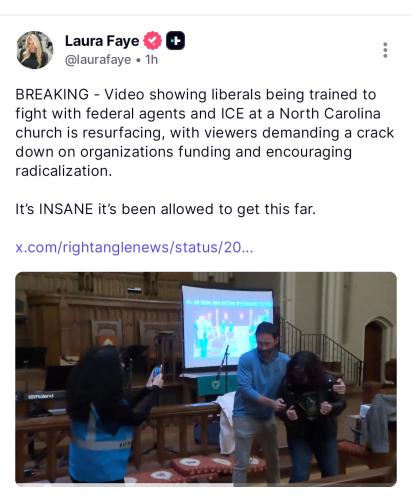
Task: Click the microphone stand in the video
Action: pos(224,368)
